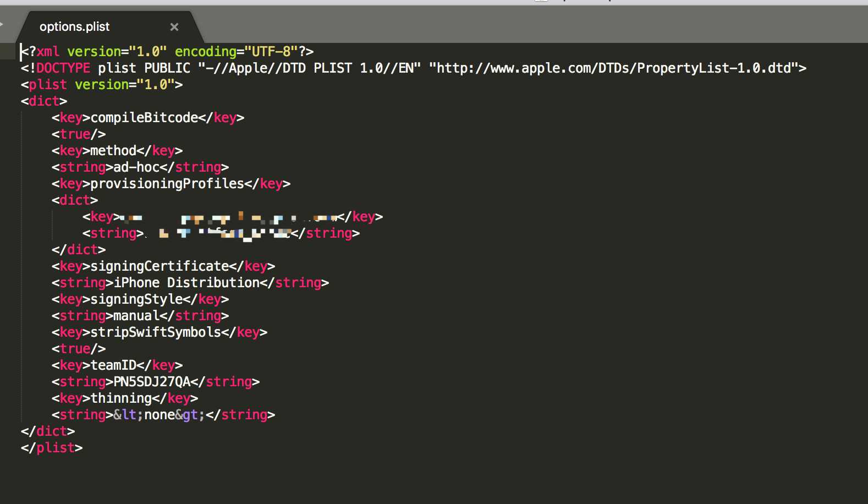Click the blurred key inside provisioningProfiles dict
The image size is (868, 504).
[x=233, y=217]
